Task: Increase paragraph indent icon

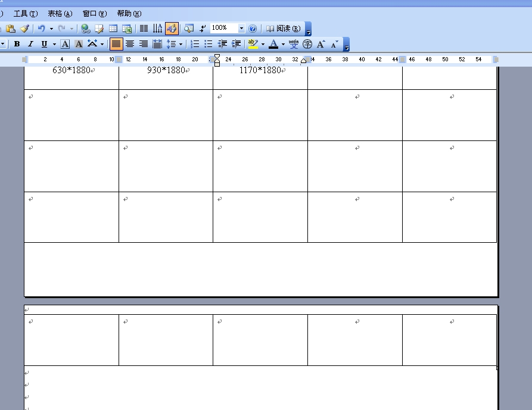Action: click(236, 44)
